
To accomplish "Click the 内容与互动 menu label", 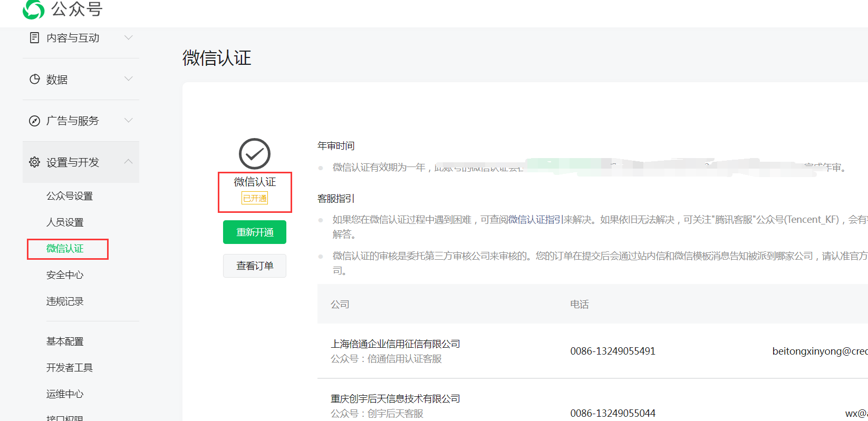I will coord(73,38).
